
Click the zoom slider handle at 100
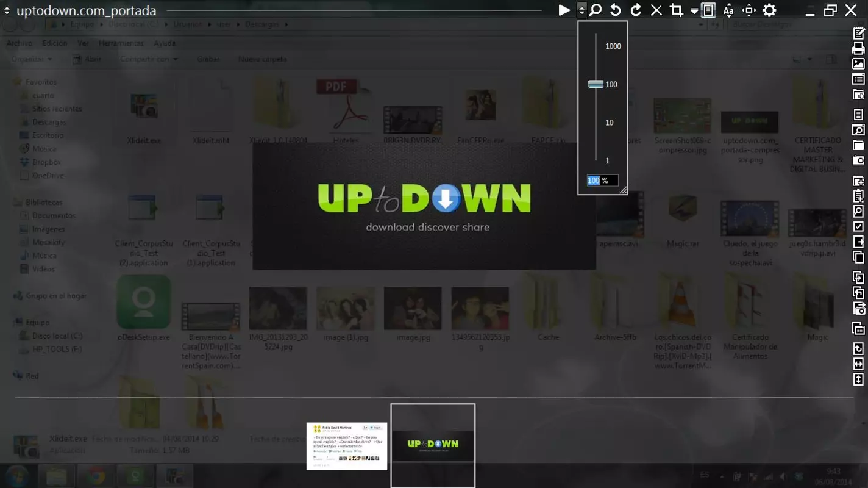(x=596, y=84)
